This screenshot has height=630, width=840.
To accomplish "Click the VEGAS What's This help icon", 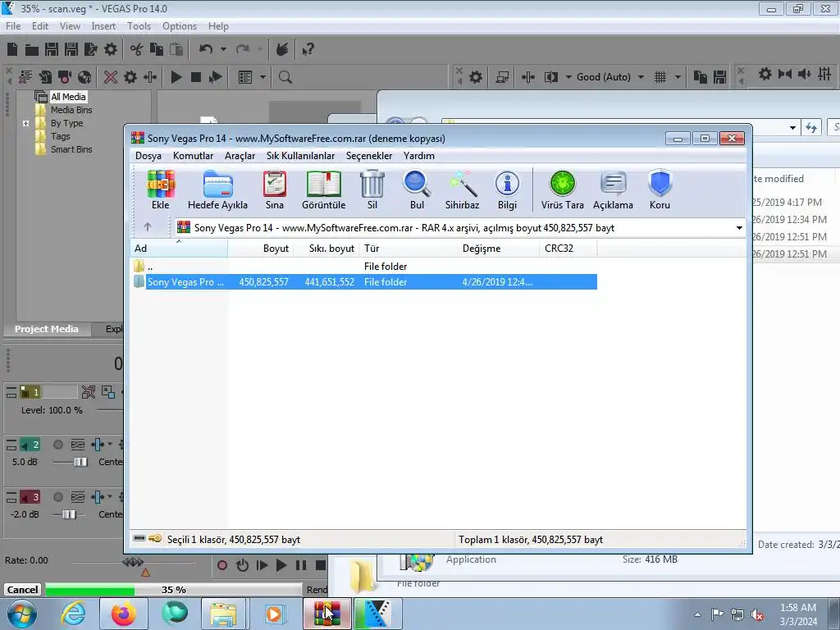I will point(308,50).
